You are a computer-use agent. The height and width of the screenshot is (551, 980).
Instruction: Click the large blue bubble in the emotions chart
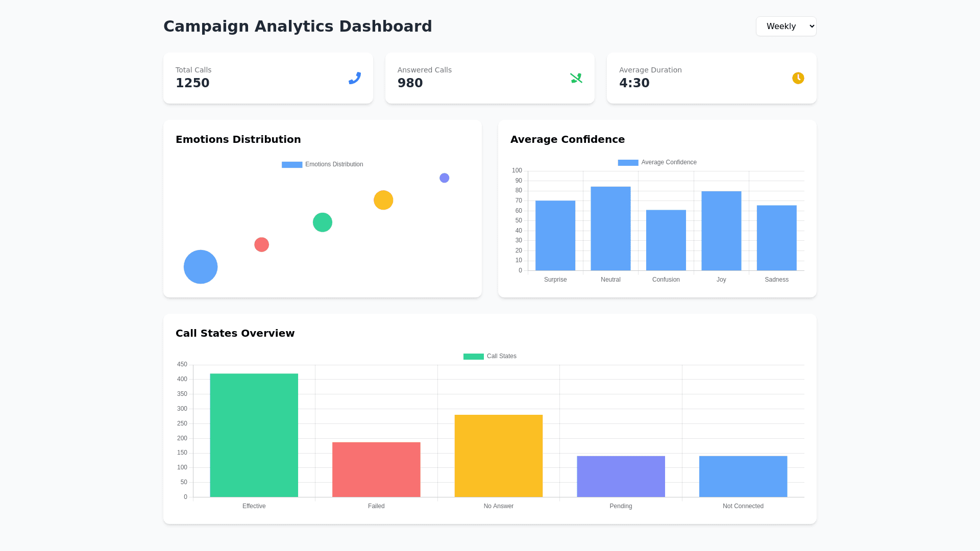(201, 267)
